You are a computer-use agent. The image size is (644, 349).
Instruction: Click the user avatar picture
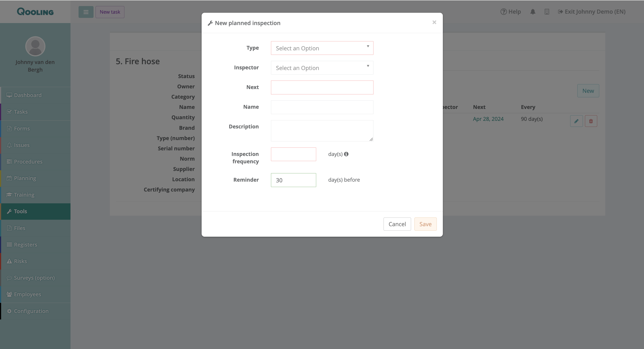tap(35, 46)
